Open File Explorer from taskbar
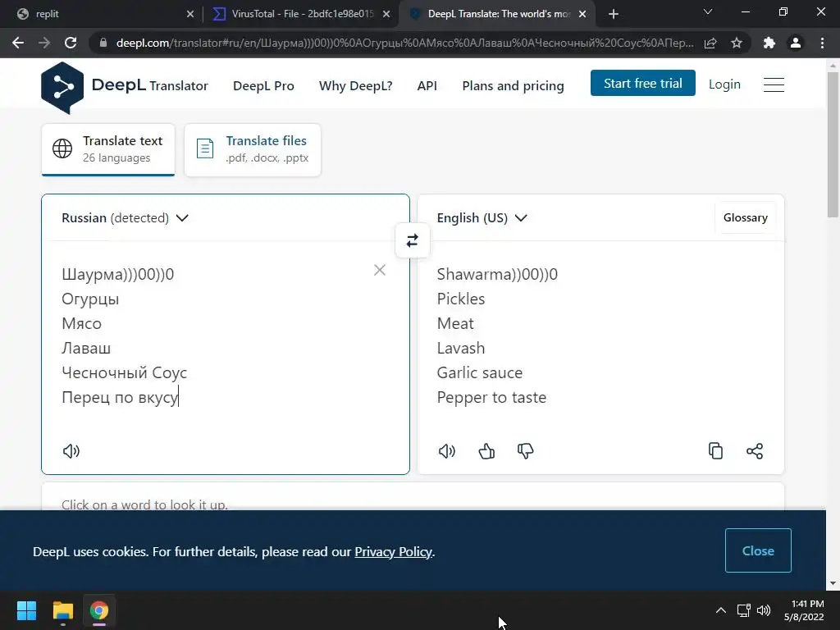 (62, 610)
